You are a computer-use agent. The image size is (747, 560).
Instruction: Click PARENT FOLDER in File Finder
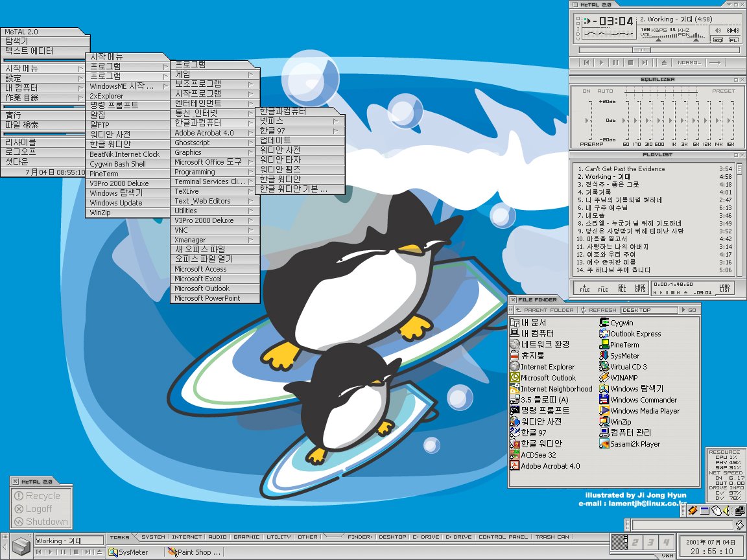[545, 310]
